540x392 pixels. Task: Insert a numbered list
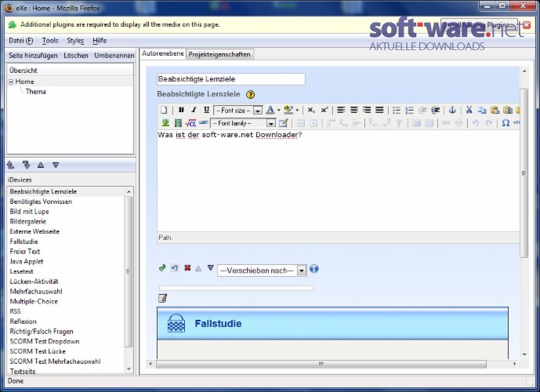coord(409,111)
